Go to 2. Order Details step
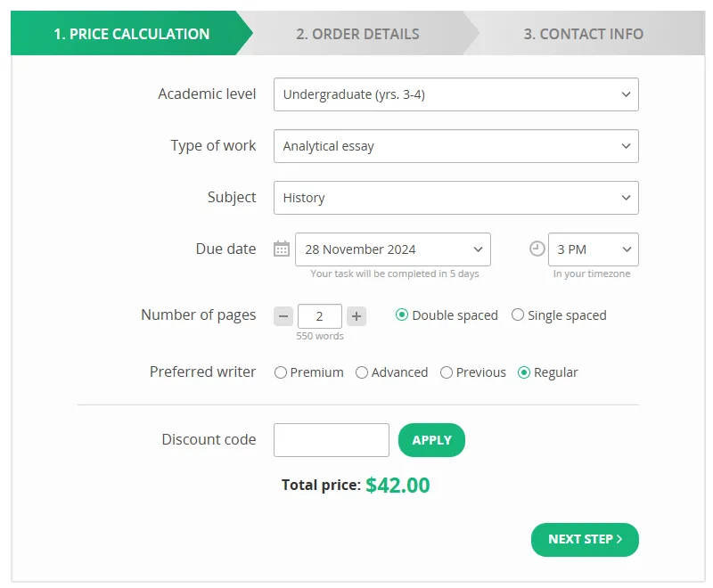This screenshot has width=713, height=588. tap(358, 34)
